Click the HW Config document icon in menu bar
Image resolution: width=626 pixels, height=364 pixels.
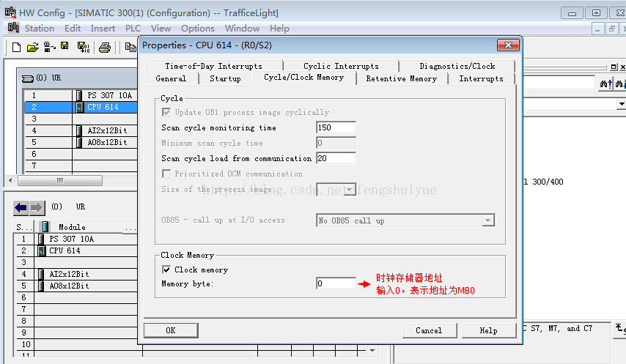13,28
